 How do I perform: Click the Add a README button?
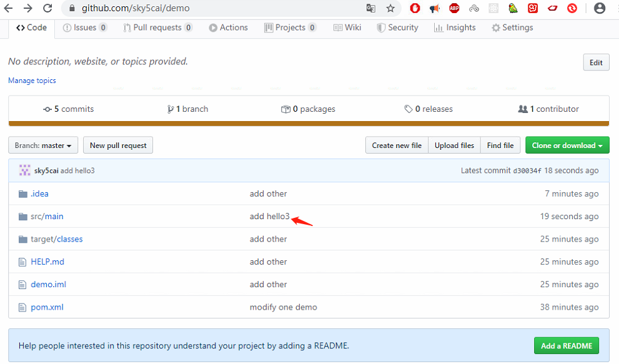[566, 345]
